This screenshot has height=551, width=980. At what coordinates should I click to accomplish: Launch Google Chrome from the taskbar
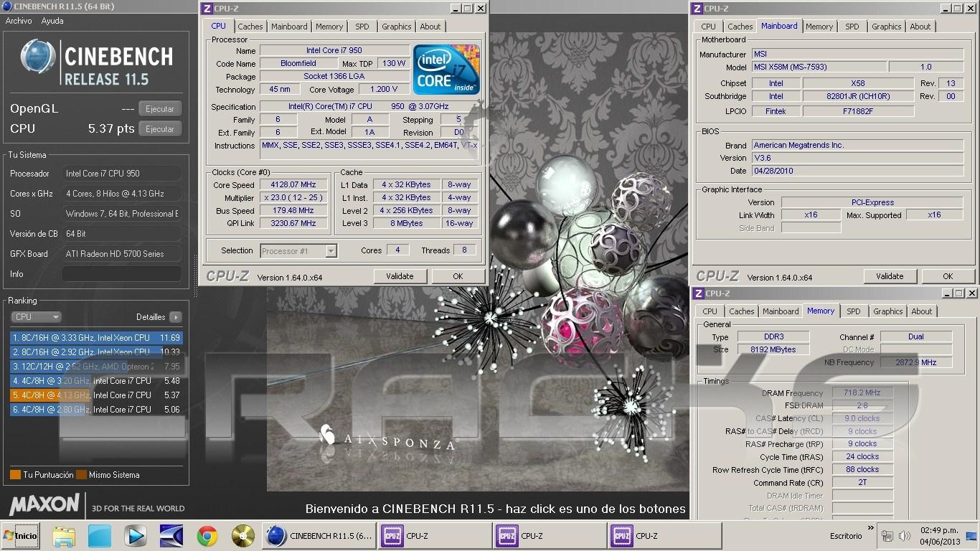point(207,536)
